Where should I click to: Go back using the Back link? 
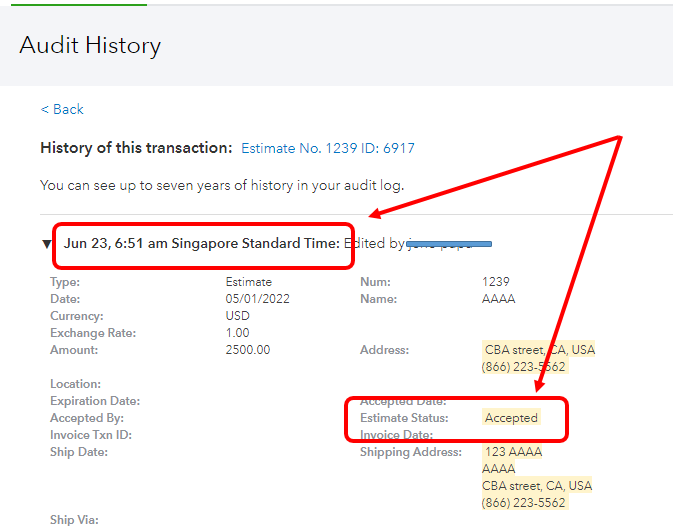tap(62, 109)
